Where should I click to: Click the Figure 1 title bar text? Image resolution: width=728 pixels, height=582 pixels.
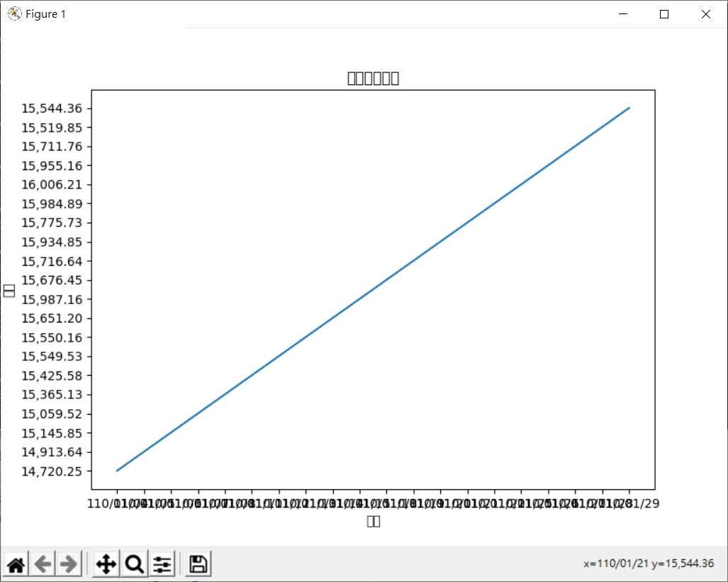click(45, 14)
